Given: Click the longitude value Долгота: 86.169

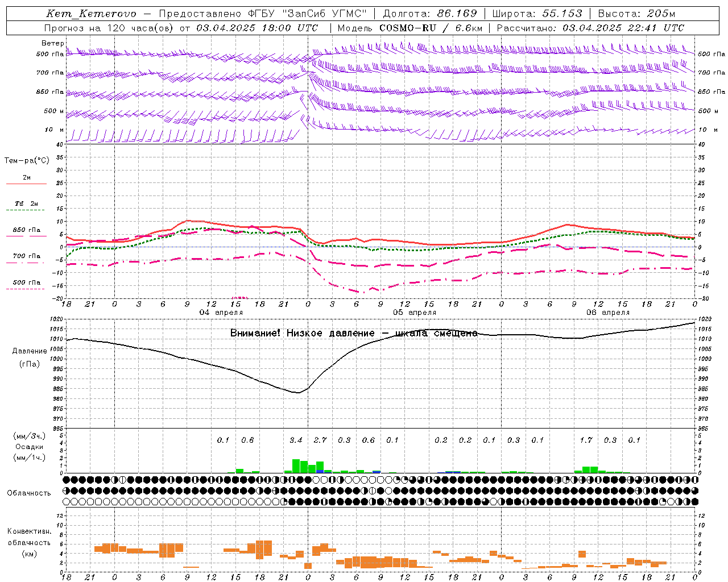Looking at the screenshot, I should 429,14.
